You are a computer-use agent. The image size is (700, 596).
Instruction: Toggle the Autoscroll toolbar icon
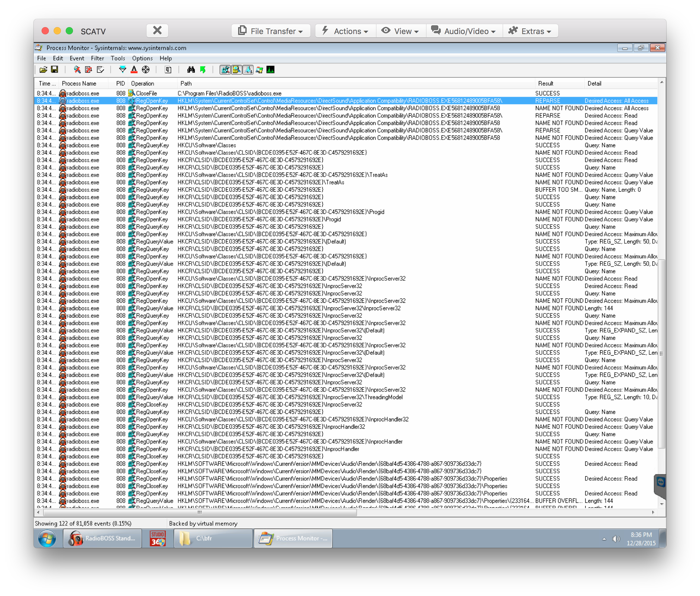tap(89, 70)
